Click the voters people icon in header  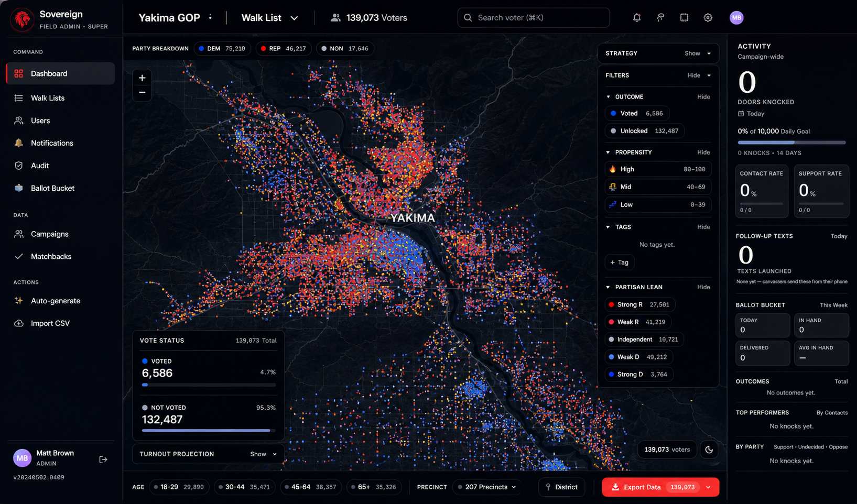[x=335, y=18]
